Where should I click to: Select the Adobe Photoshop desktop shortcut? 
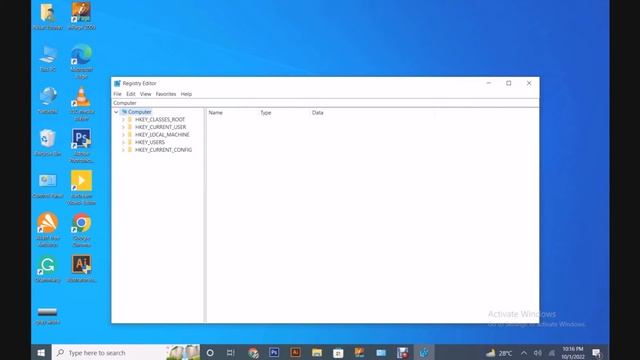(x=82, y=146)
